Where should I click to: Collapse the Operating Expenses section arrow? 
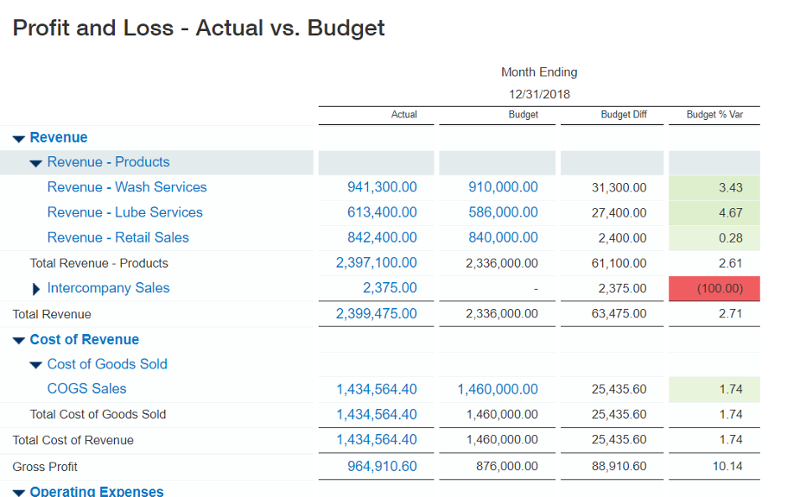(x=19, y=492)
